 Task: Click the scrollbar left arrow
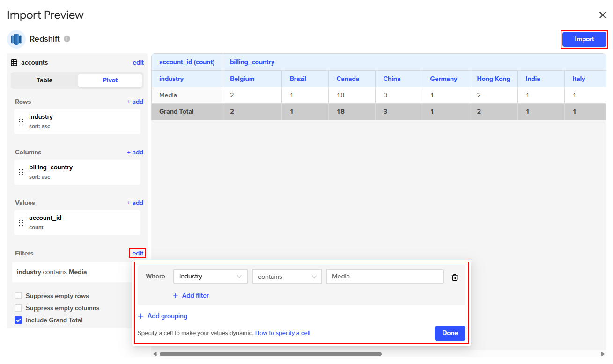[x=155, y=354]
